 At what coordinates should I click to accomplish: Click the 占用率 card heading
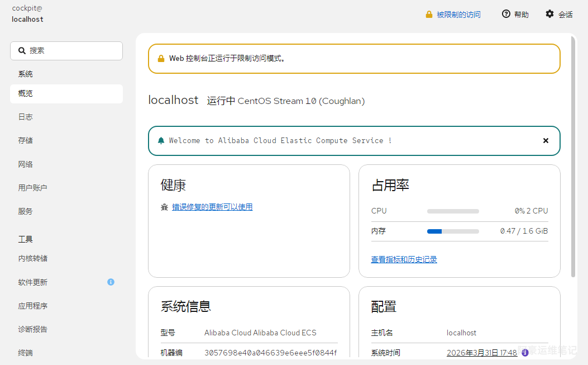click(390, 185)
